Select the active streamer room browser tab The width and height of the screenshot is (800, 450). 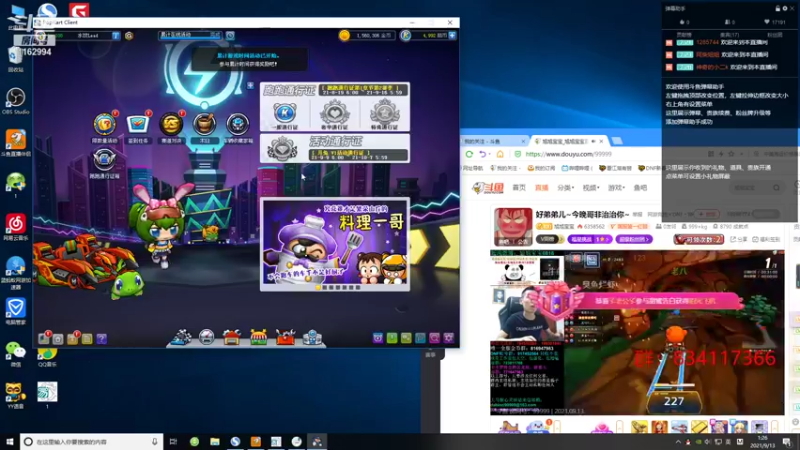point(568,141)
